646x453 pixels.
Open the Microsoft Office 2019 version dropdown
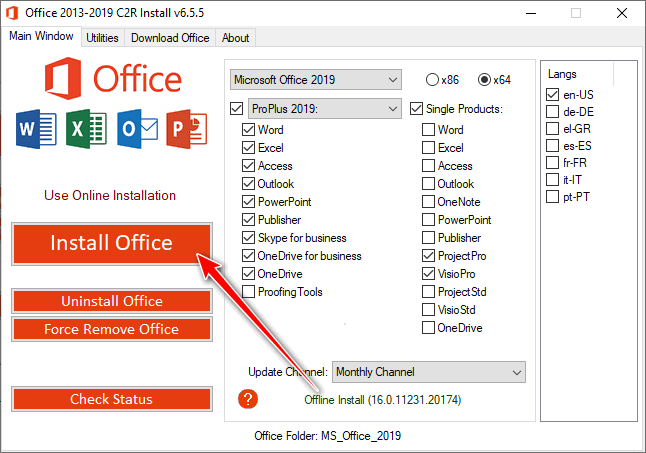[x=314, y=79]
